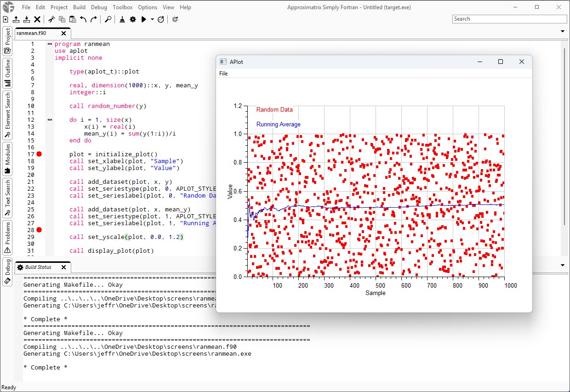Open the Modules side panel tab
Image resolution: width=570 pixels, height=392 pixels.
[7, 159]
